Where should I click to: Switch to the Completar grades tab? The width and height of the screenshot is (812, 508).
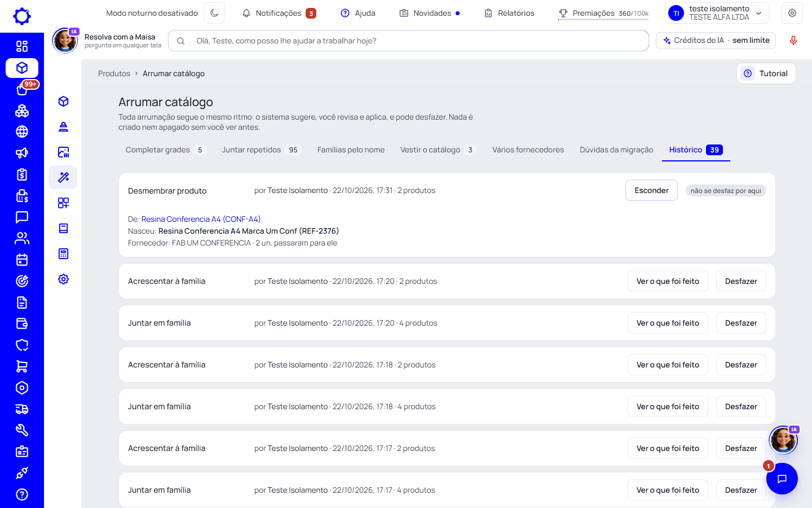click(165, 150)
